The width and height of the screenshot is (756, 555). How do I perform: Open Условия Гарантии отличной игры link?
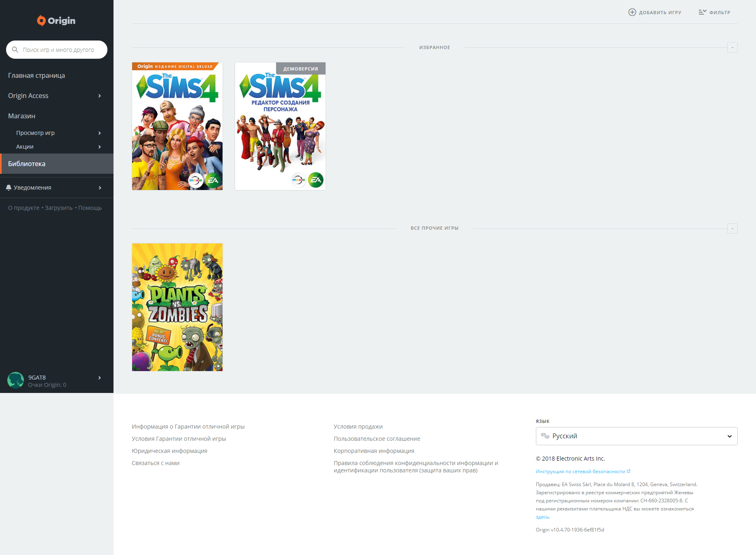click(179, 439)
